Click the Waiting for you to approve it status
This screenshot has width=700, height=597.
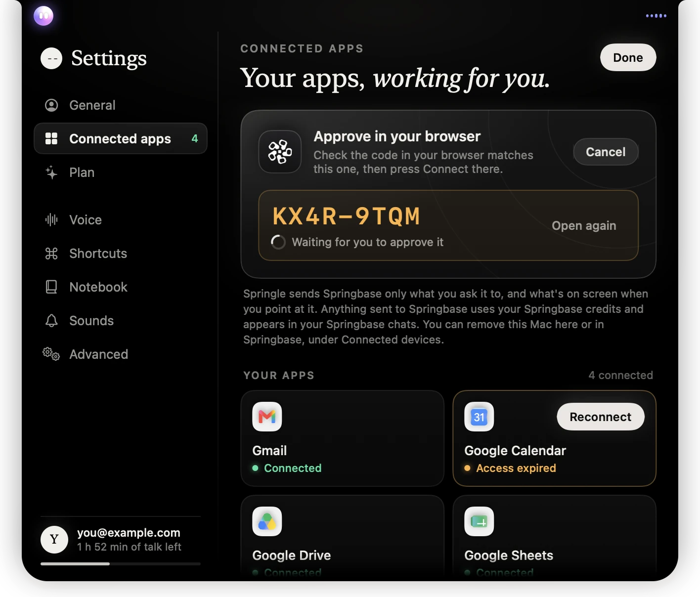pyautogui.click(x=367, y=242)
